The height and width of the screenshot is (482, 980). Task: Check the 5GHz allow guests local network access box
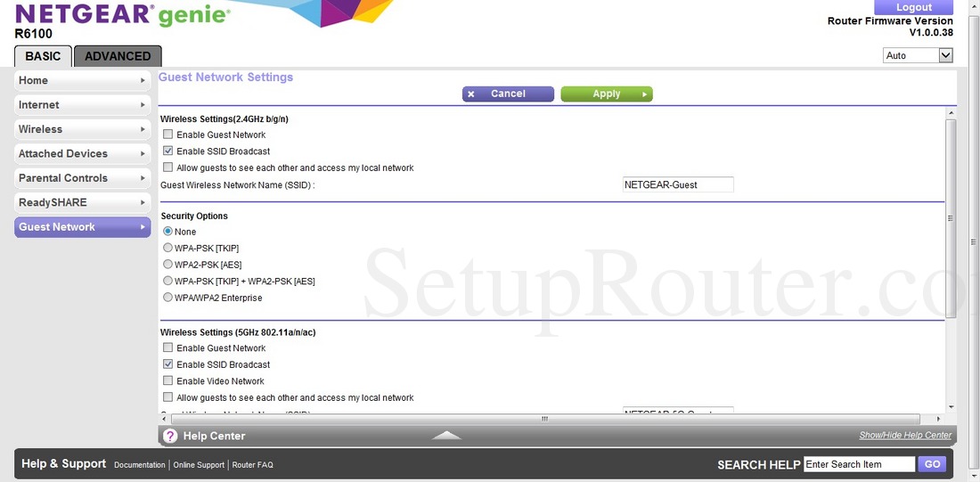(167, 397)
